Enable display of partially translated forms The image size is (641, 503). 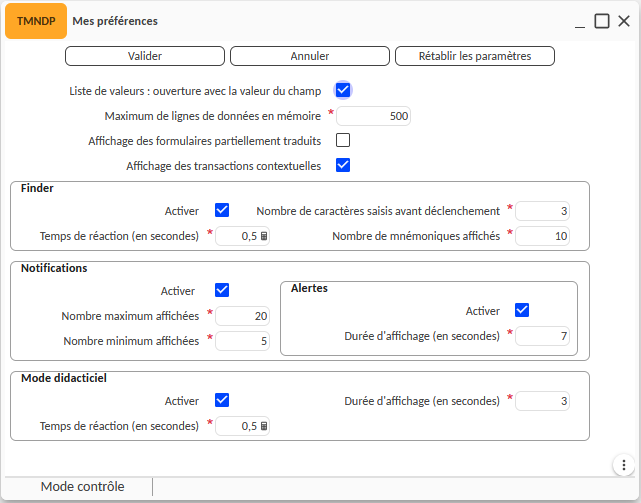(343, 141)
